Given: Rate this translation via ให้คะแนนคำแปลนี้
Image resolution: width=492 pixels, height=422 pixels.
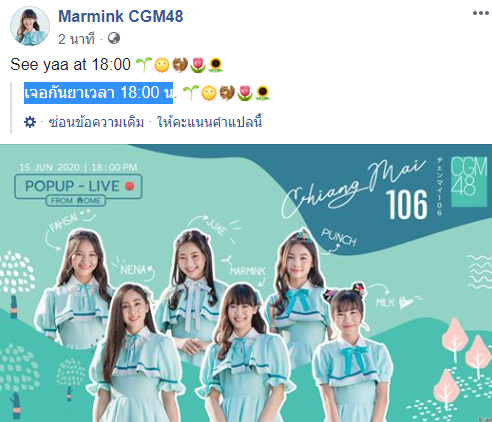Looking at the screenshot, I should [x=210, y=122].
